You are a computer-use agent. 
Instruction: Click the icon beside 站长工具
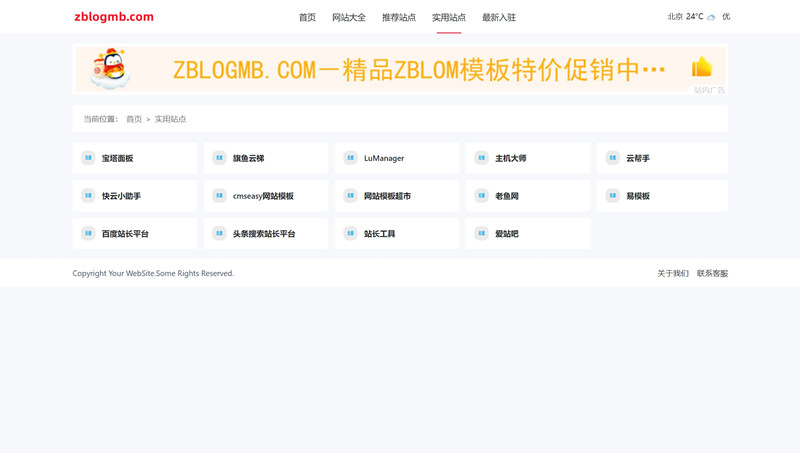point(351,233)
